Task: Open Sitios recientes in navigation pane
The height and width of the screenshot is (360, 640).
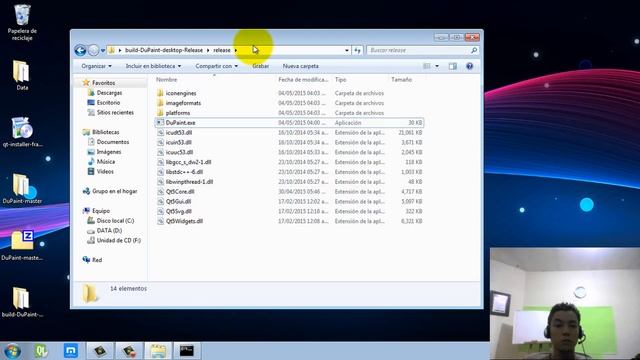Action: pyautogui.click(x=115, y=112)
